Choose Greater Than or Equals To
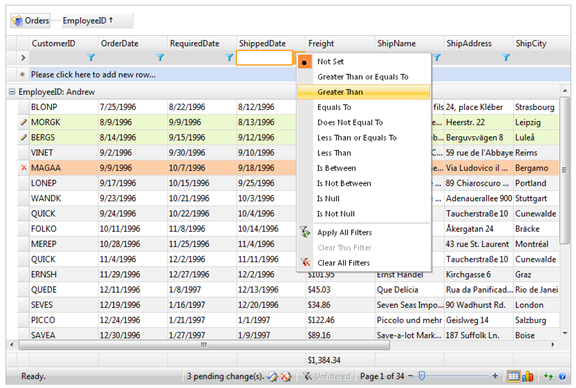This screenshot has height=388, width=576. (363, 77)
